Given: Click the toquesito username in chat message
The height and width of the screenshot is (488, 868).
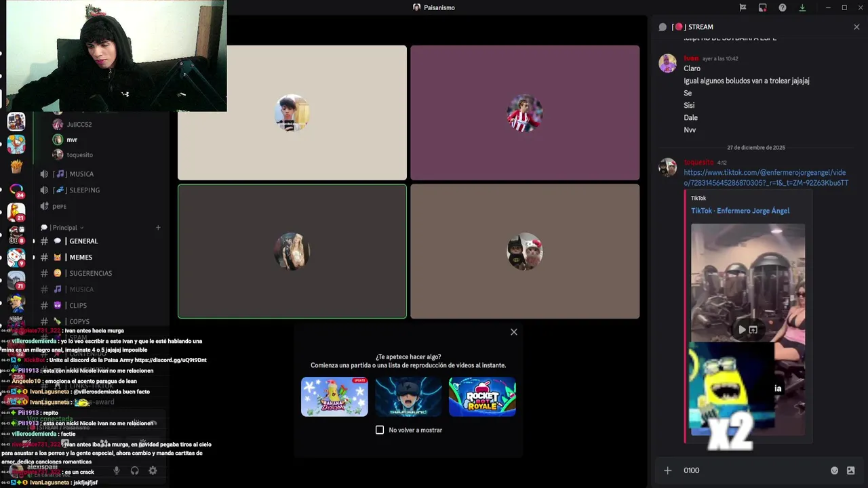Looking at the screenshot, I should click(x=698, y=163).
